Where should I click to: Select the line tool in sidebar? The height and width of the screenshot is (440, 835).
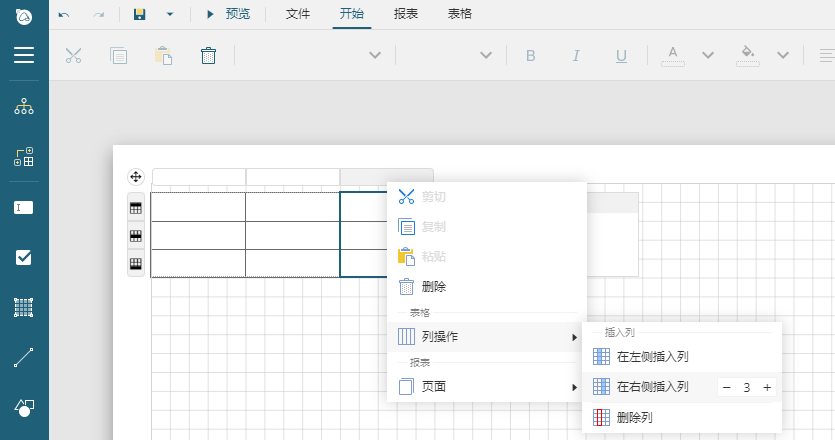(x=23, y=357)
